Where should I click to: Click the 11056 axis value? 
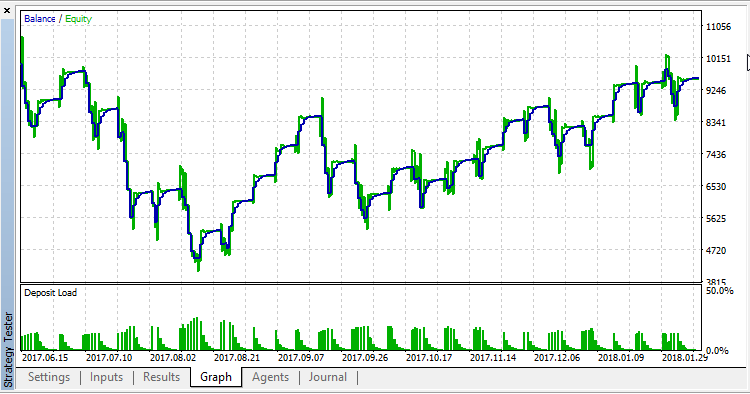[x=718, y=27]
